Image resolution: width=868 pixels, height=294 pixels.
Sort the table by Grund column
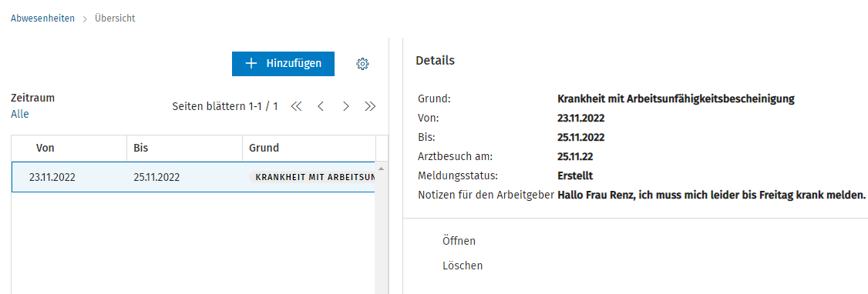point(308,148)
